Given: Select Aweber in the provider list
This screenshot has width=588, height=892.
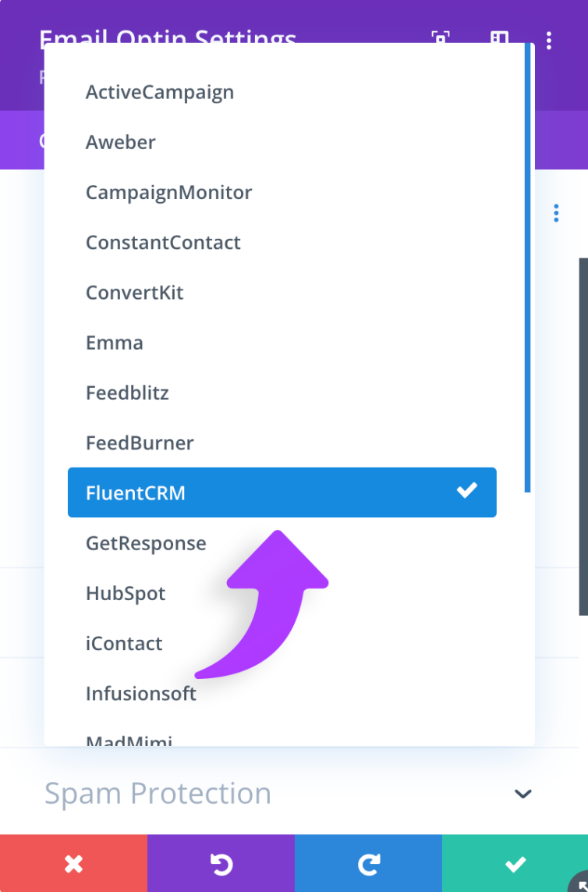Looking at the screenshot, I should [x=120, y=142].
